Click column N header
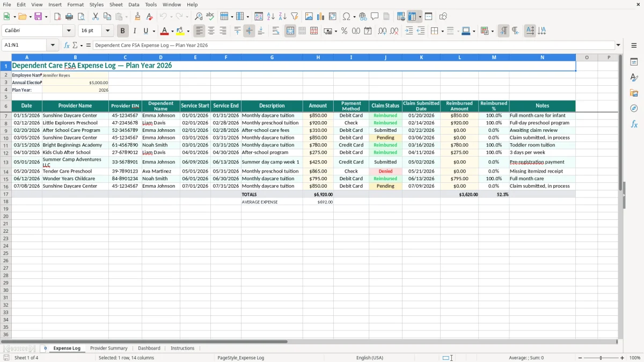This screenshot has width=644, height=362. click(542, 57)
